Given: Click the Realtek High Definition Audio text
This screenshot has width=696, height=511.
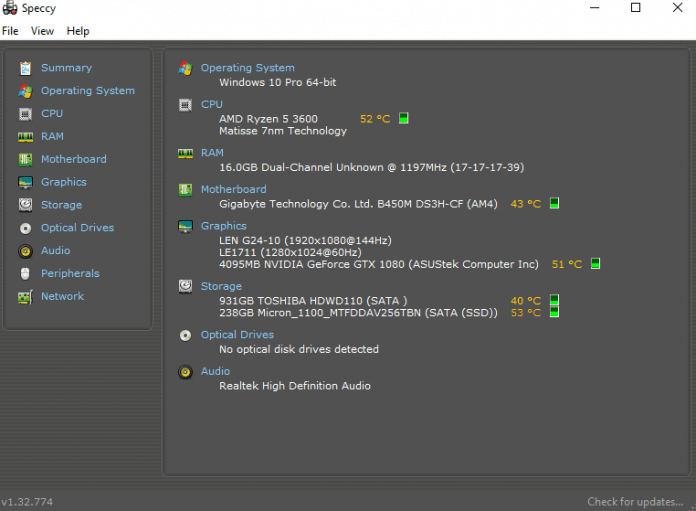Looking at the screenshot, I should [x=295, y=386].
